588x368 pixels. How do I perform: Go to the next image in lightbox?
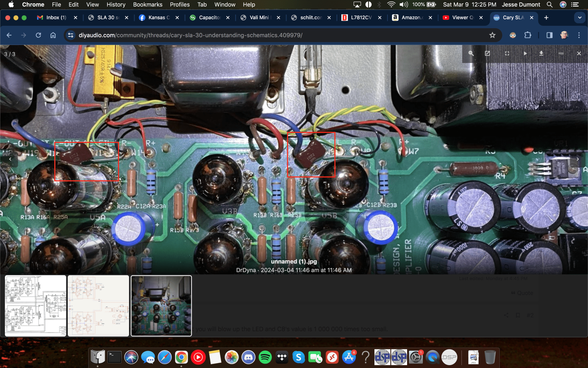[578, 159]
